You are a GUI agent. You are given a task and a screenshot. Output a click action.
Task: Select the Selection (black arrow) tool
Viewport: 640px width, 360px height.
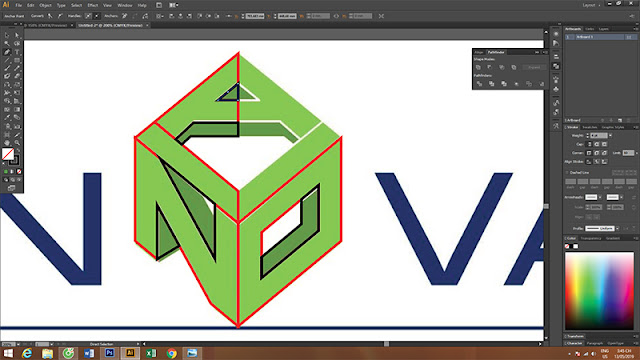pyautogui.click(x=7, y=36)
